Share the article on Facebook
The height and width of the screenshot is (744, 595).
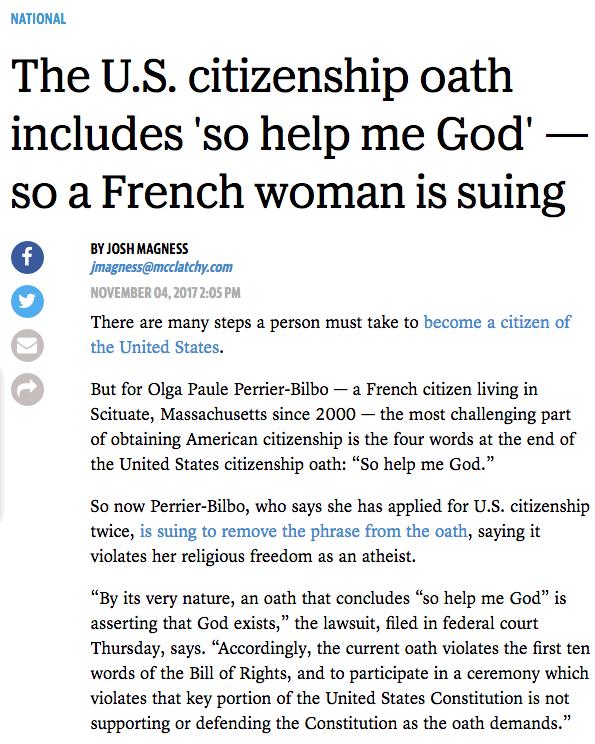coord(28,257)
